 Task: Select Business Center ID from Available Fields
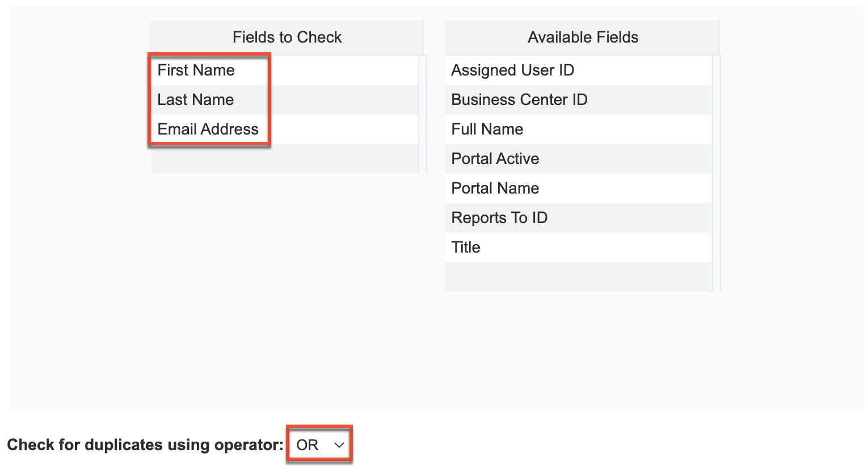519,99
